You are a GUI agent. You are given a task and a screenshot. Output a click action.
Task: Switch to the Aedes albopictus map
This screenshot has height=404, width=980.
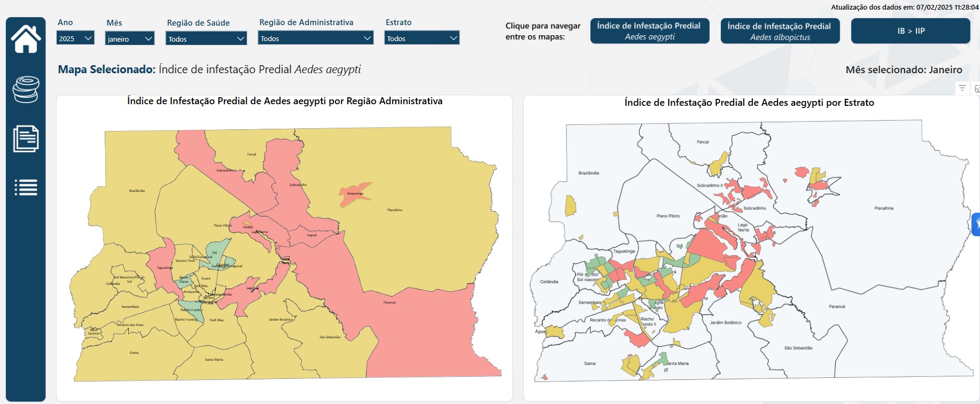point(780,31)
